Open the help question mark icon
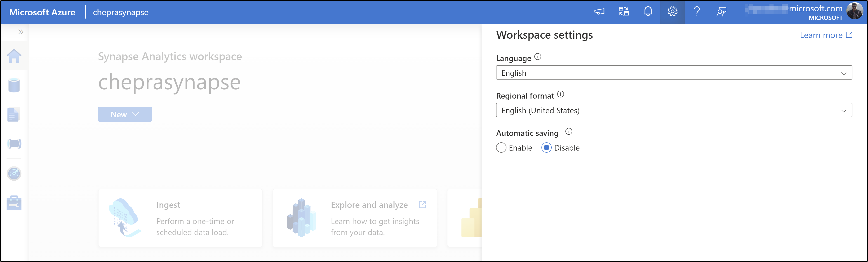This screenshot has width=868, height=262. pos(697,12)
